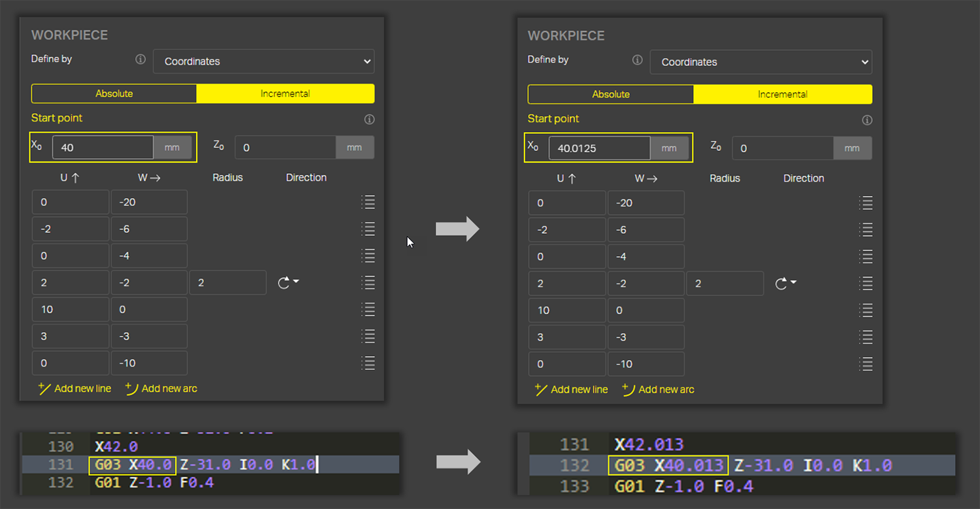This screenshot has height=509, width=980.
Task: Switch to Absolute mode in the right panel
Action: pos(611,94)
